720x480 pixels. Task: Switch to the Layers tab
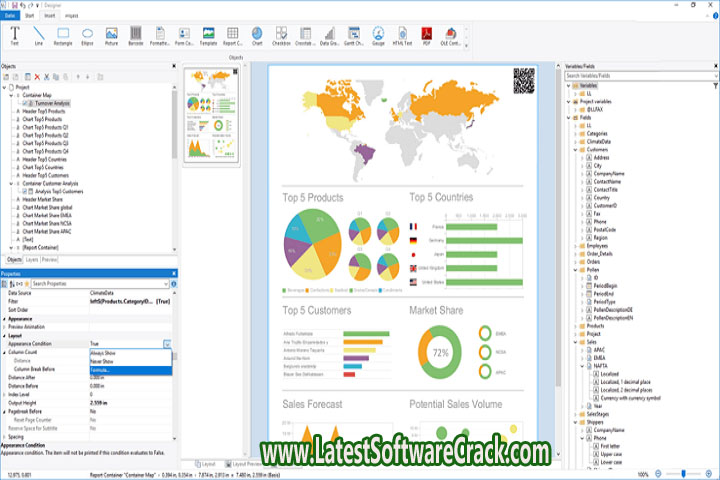click(x=32, y=260)
